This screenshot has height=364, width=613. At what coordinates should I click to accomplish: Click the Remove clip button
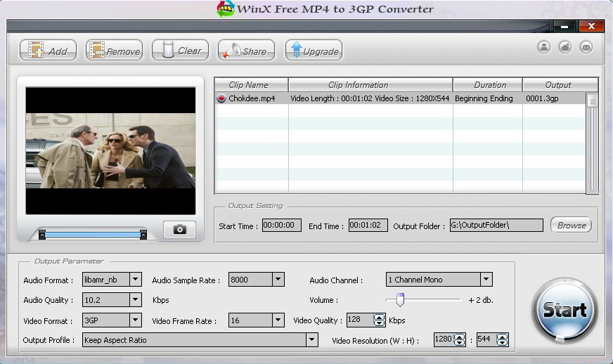114,51
